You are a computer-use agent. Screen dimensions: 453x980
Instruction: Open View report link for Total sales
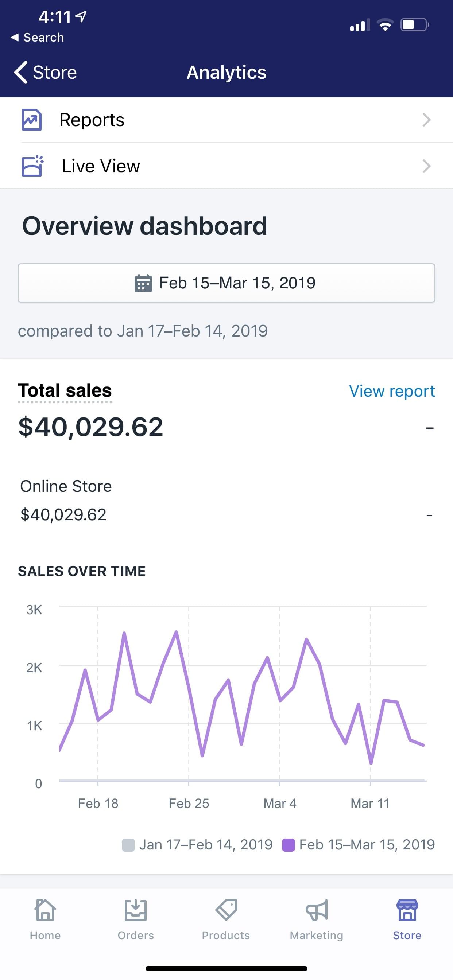pos(392,391)
